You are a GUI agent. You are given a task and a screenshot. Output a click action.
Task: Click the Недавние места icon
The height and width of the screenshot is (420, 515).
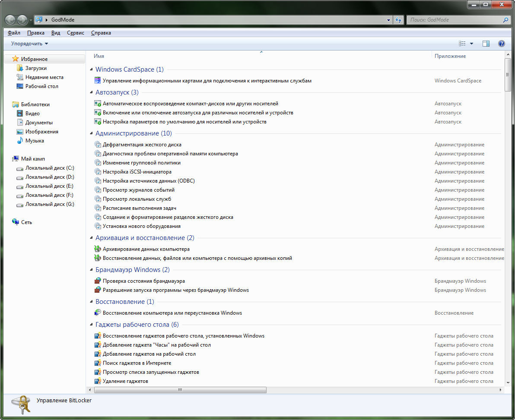(x=20, y=77)
